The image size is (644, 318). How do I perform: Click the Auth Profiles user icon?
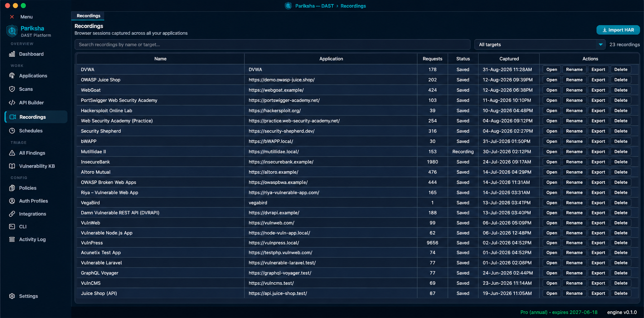click(x=12, y=201)
